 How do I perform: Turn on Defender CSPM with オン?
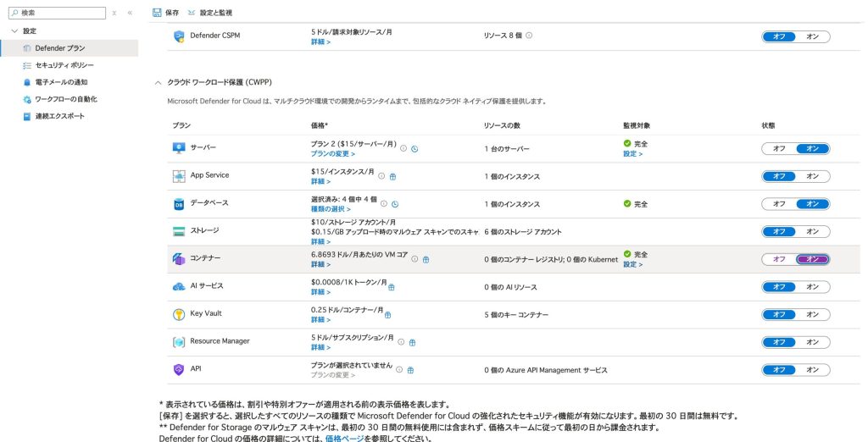(x=812, y=36)
